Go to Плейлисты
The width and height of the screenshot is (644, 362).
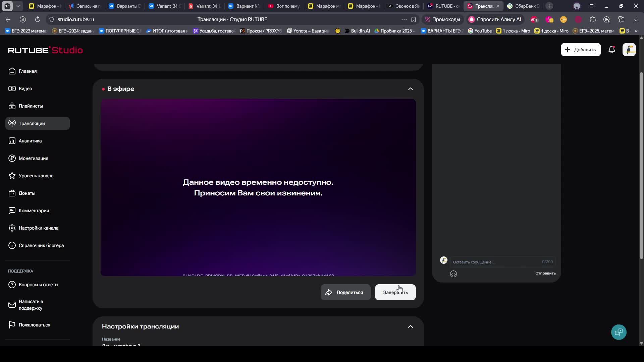tap(38, 106)
